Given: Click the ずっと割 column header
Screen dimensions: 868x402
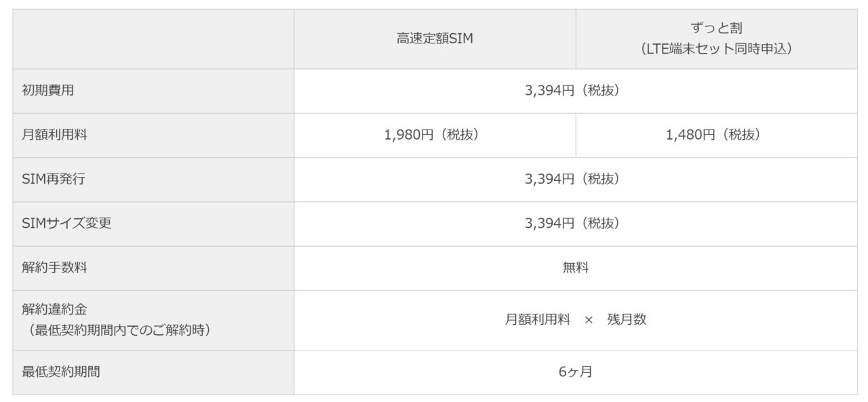Looking at the screenshot, I should 716,28.
